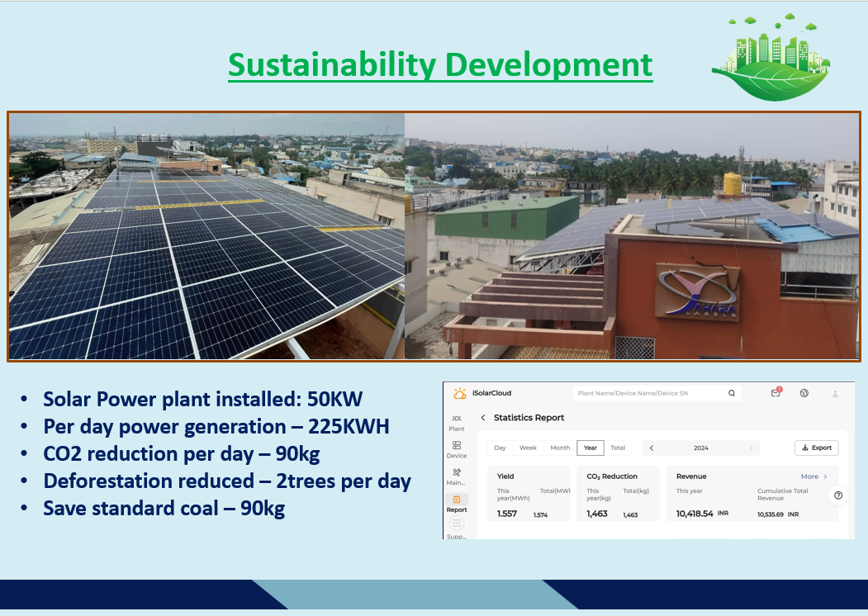Viewport: 868px width, 616px height.
Task: Open the user profile avatar icon
Action: pyautogui.click(x=835, y=393)
